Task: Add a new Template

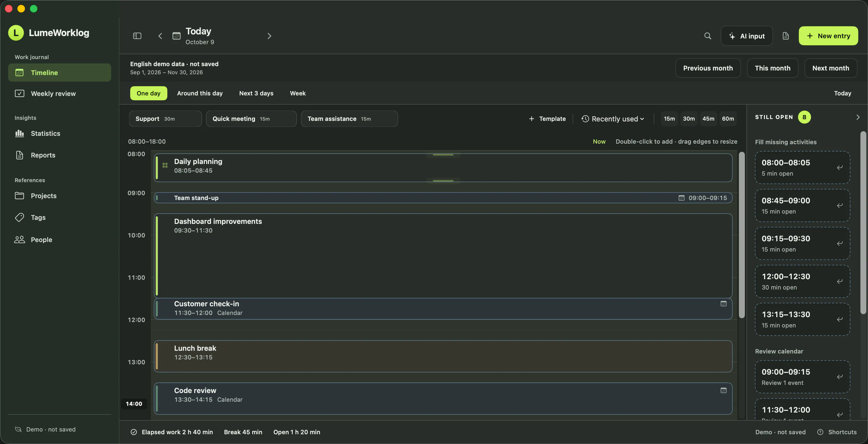Action: [x=547, y=118]
